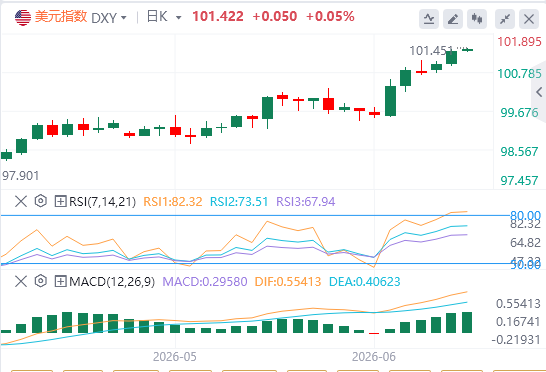The height and width of the screenshot is (372, 546).
Task: Click the 2026-06 date axis marker
Action: pyautogui.click(x=374, y=357)
